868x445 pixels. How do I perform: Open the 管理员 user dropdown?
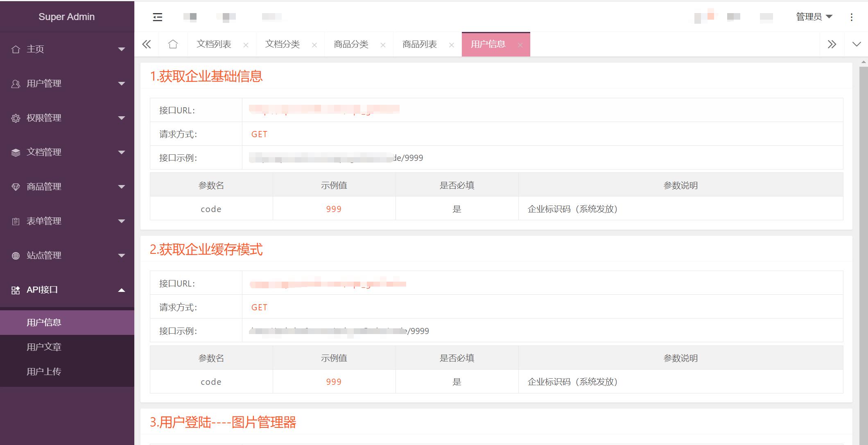click(x=814, y=17)
